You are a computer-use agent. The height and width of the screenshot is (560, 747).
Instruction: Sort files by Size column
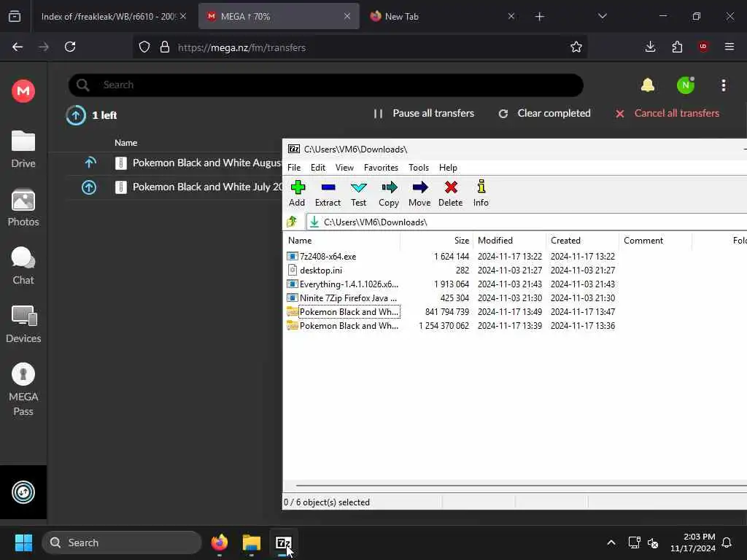click(x=437, y=241)
